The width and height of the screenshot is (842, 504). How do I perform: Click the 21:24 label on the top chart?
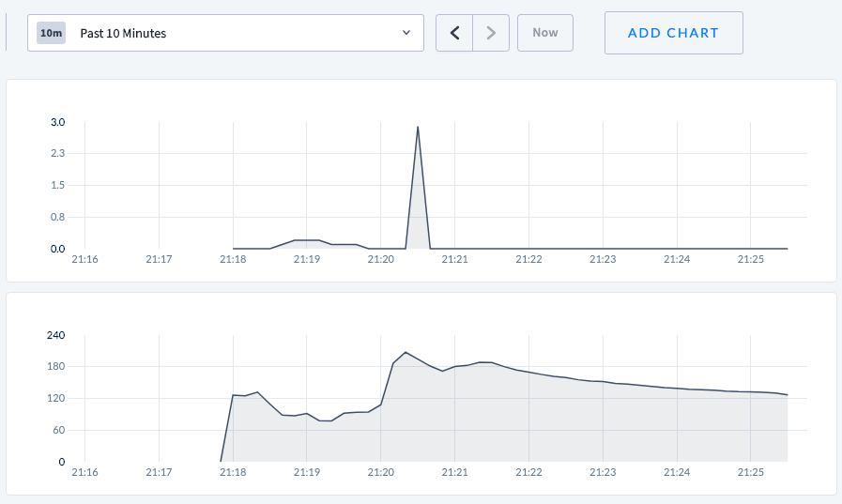(677, 259)
